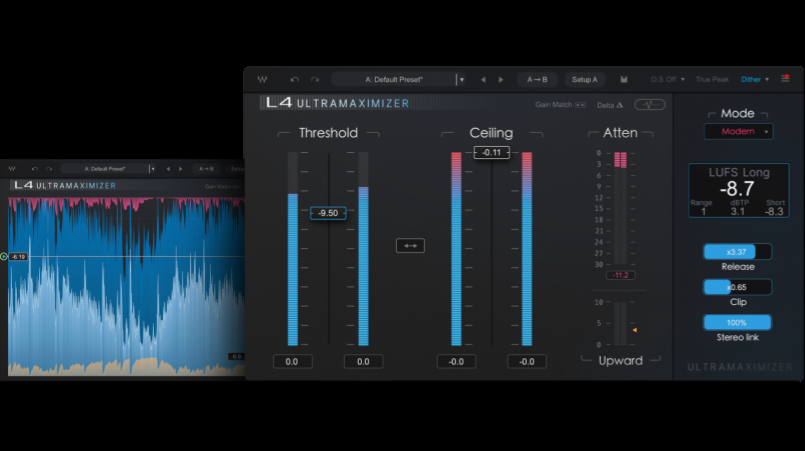Load the previous preset with left arrow

click(x=483, y=79)
